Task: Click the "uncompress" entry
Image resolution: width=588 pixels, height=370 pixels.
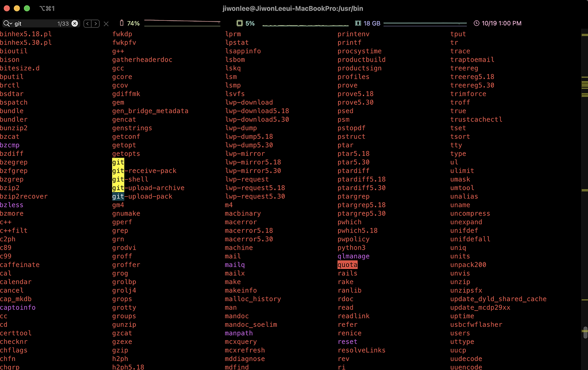Action: point(470,214)
